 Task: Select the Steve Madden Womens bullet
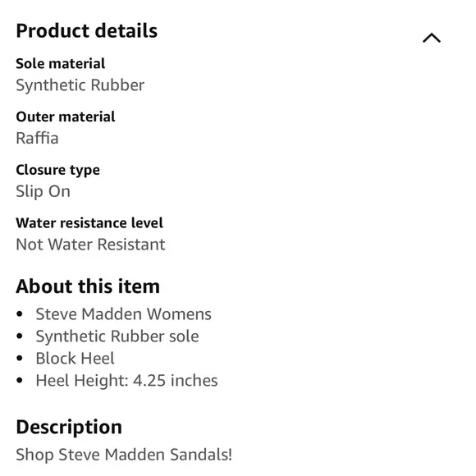tap(124, 314)
